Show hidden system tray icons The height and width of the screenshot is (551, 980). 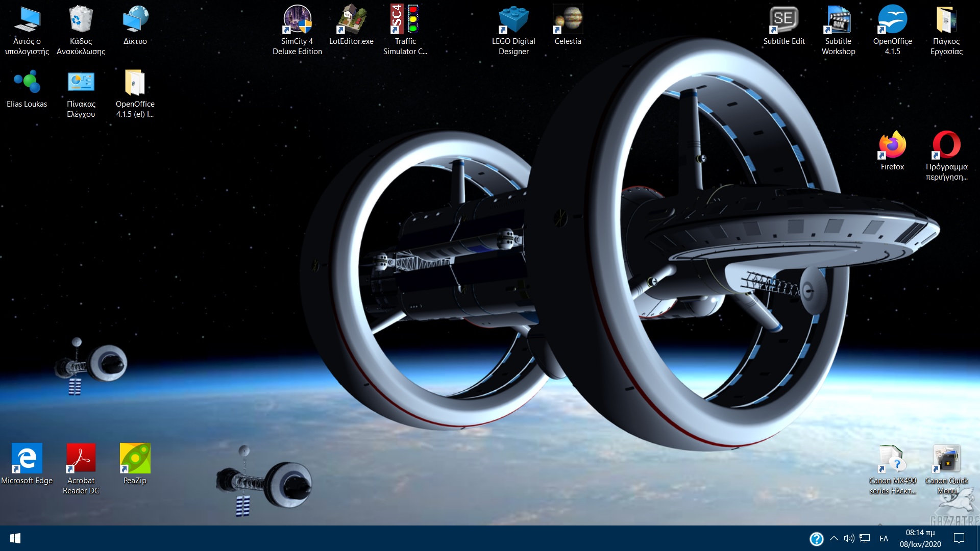coord(834,538)
